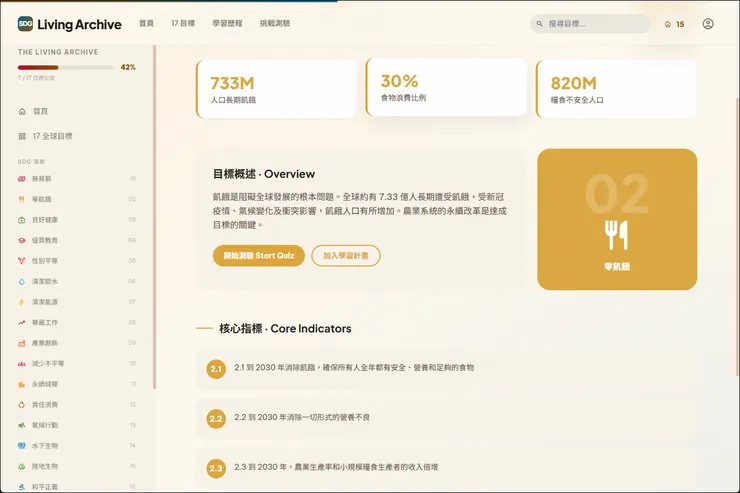740x493 pixels.
Task: Click the Living Archive title link
Action: [79, 24]
